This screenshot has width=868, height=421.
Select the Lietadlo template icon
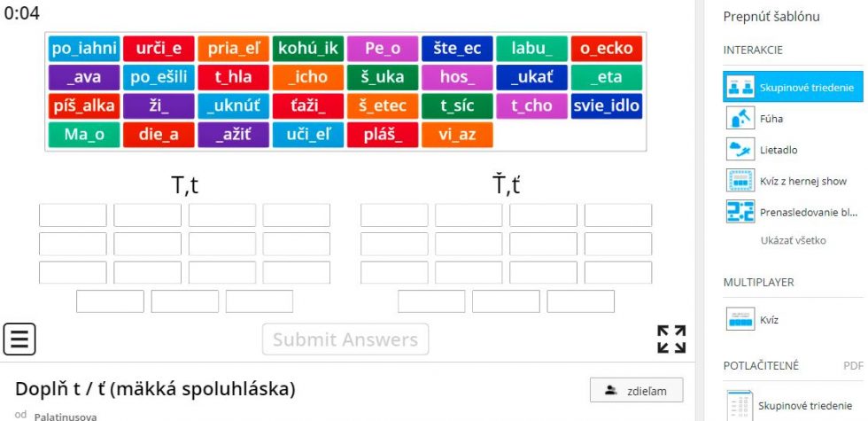pyautogui.click(x=740, y=150)
